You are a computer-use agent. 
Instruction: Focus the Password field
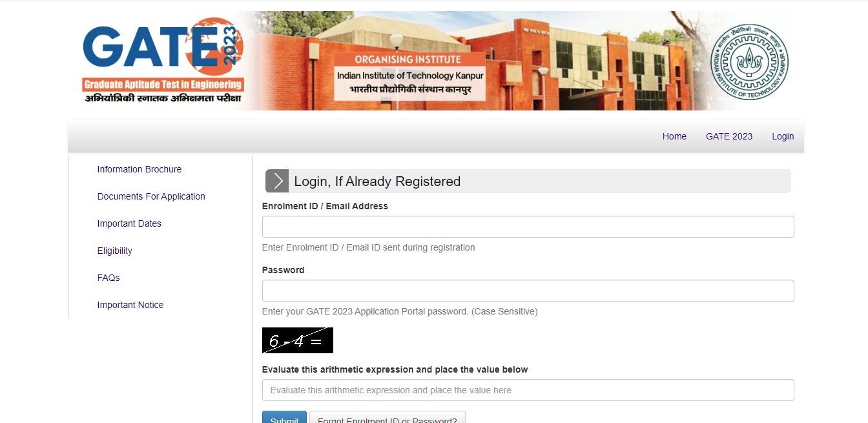point(528,291)
